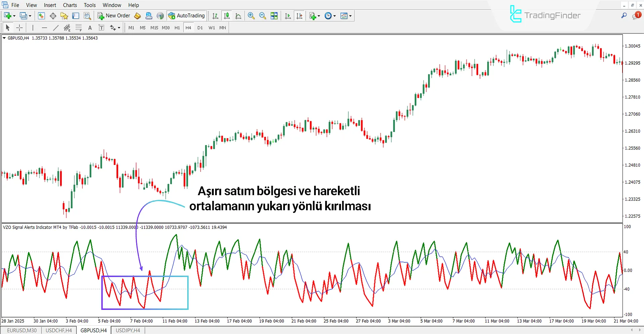This screenshot has width=644, height=334.
Task: Toggle chart shift
Action: pos(300,15)
